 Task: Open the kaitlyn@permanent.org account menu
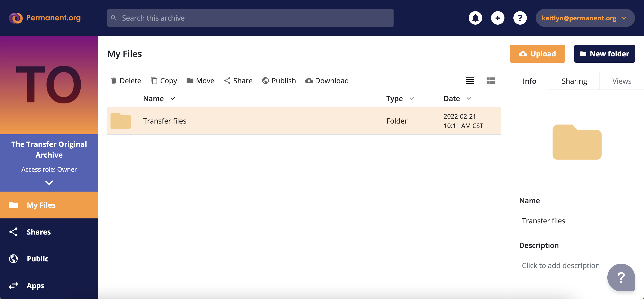click(585, 18)
